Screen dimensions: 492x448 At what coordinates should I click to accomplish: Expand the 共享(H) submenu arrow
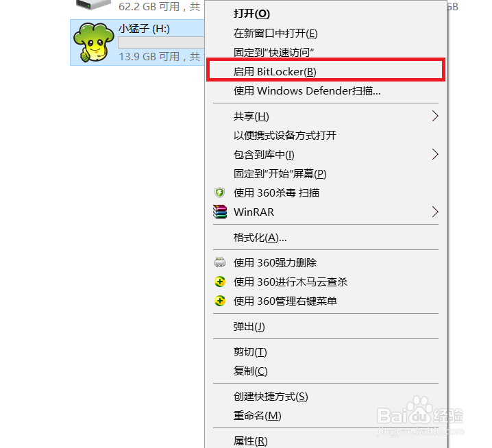pyautogui.click(x=435, y=116)
